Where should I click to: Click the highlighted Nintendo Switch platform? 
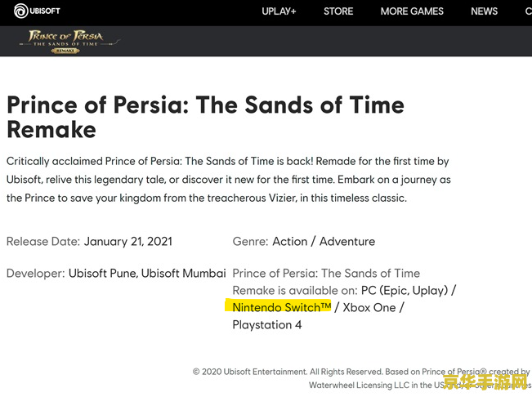tap(282, 307)
